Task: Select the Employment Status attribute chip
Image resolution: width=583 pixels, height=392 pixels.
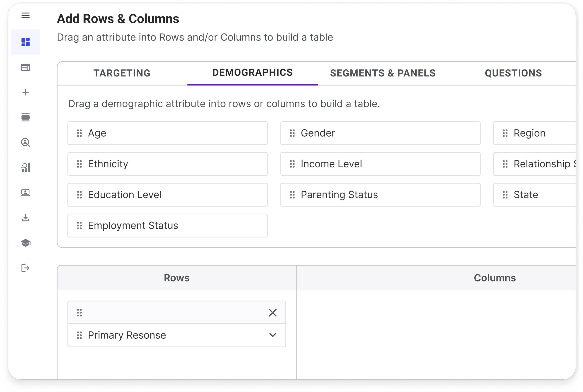Action: tap(168, 226)
